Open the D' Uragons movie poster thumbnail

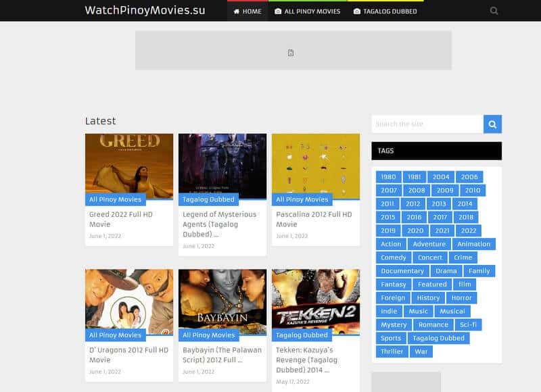click(129, 302)
